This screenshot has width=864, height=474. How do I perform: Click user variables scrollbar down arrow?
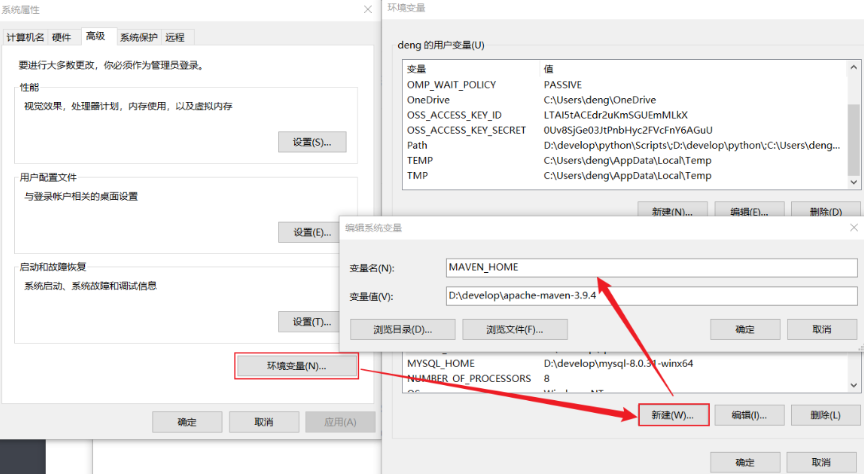(x=854, y=182)
